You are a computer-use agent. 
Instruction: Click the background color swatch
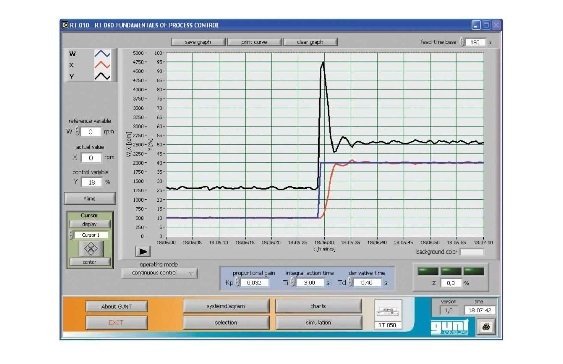[472, 252]
